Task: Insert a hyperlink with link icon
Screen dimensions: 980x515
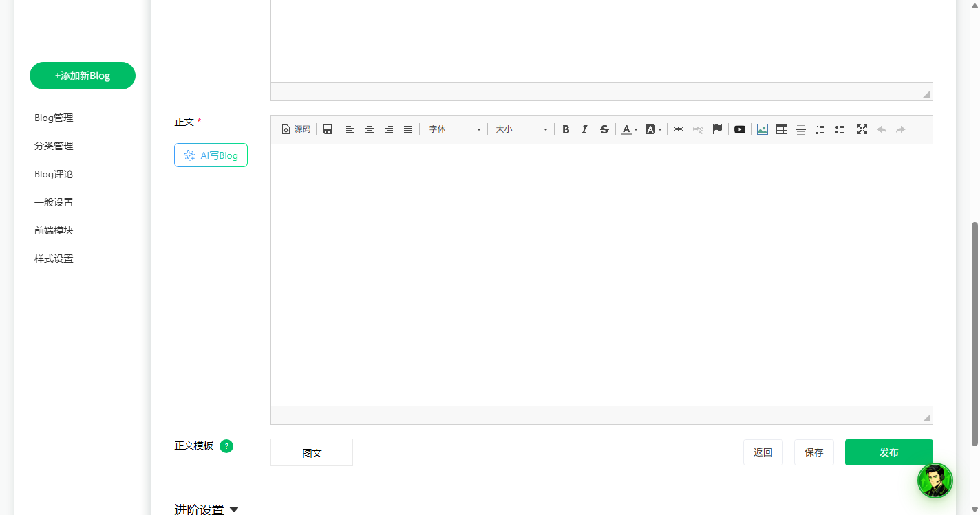Action: 679,129
